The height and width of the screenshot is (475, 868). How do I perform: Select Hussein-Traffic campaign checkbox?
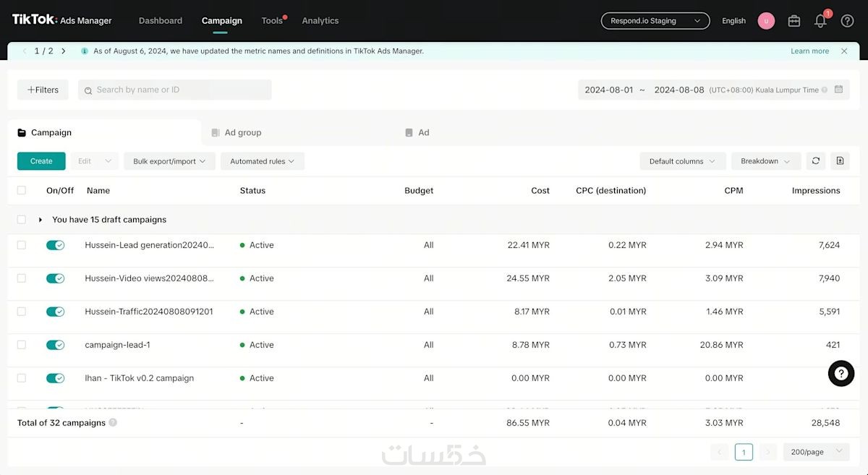point(22,312)
